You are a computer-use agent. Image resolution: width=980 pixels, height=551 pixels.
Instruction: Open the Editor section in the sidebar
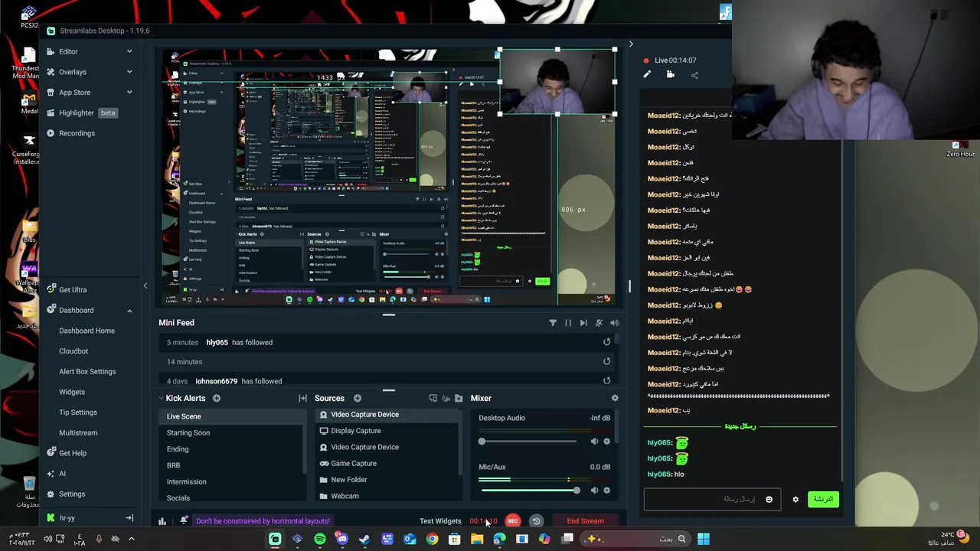pyautogui.click(x=68, y=51)
